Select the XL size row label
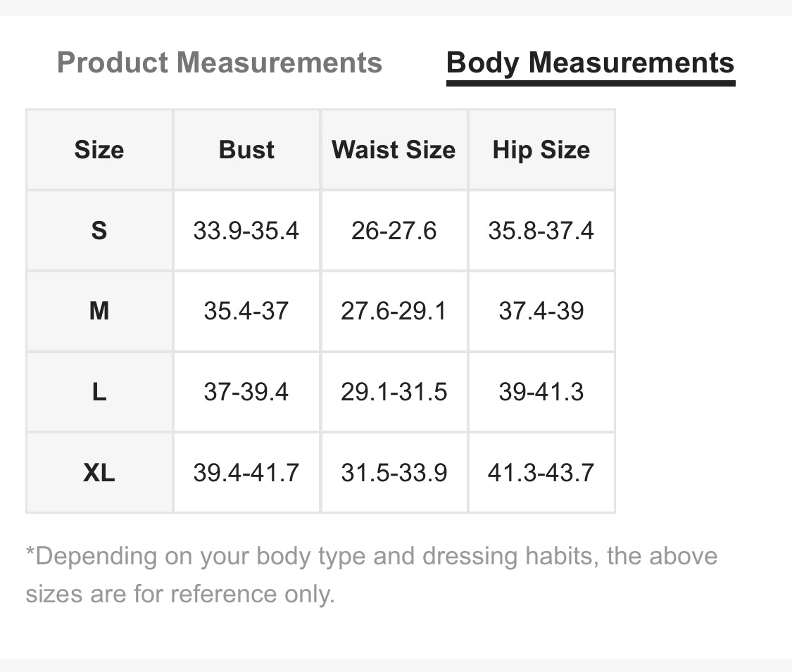This screenshot has height=672, width=792. [99, 472]
